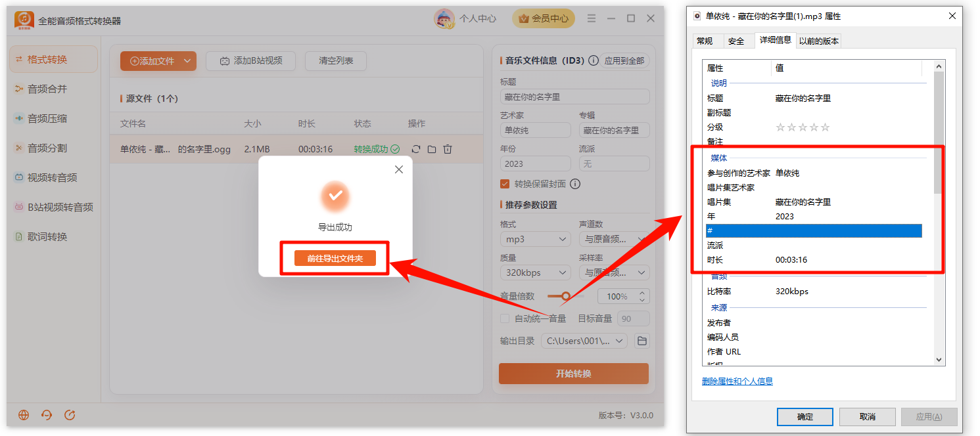Open the 质量 320kbps dropdown
980x436 pixels.
coord(535,272)
